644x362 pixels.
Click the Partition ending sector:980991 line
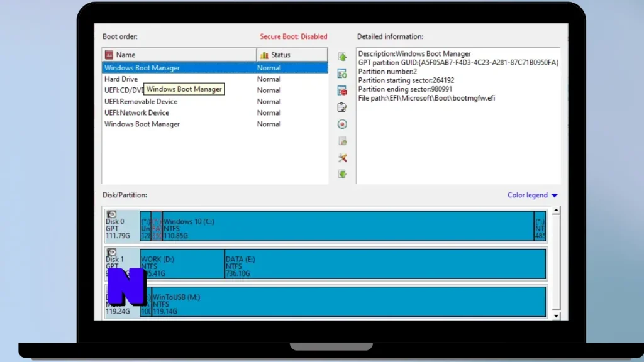(405, 89)
